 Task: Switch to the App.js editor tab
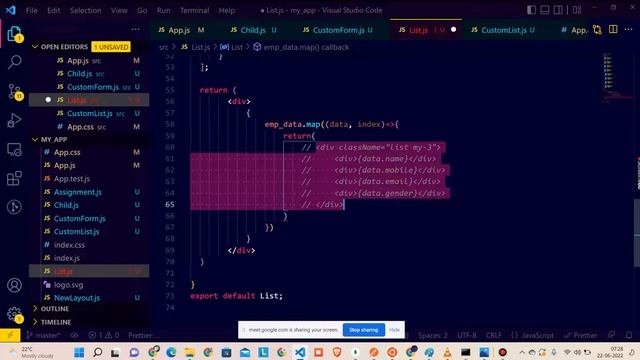click(180, 30)
